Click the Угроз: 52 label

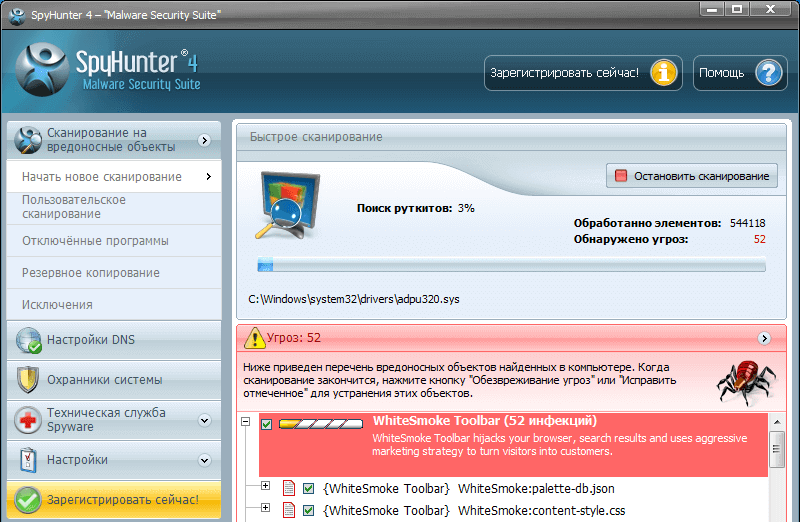point(294,338)
